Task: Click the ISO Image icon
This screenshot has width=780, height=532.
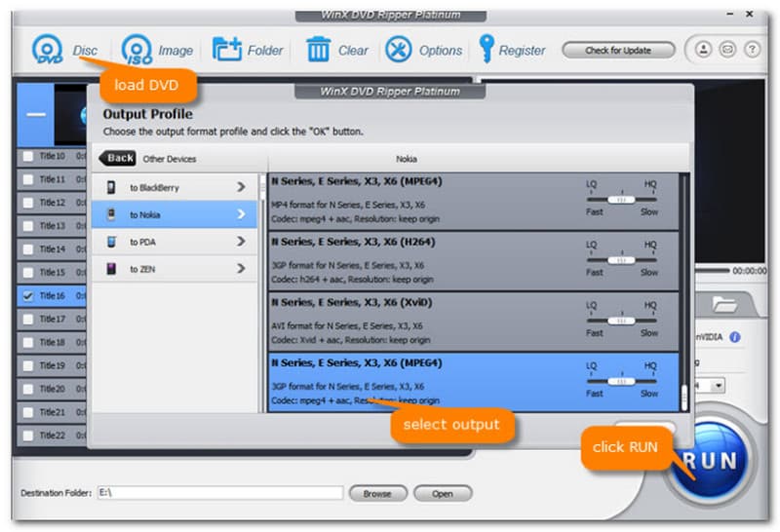Action: (x=136, y=50)
